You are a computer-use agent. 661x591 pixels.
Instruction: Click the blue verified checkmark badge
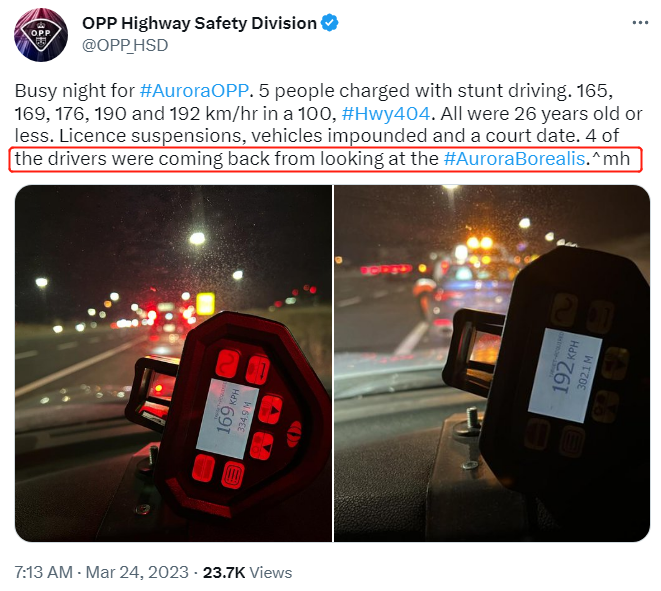pyautogui.click(x=330, y=23)
